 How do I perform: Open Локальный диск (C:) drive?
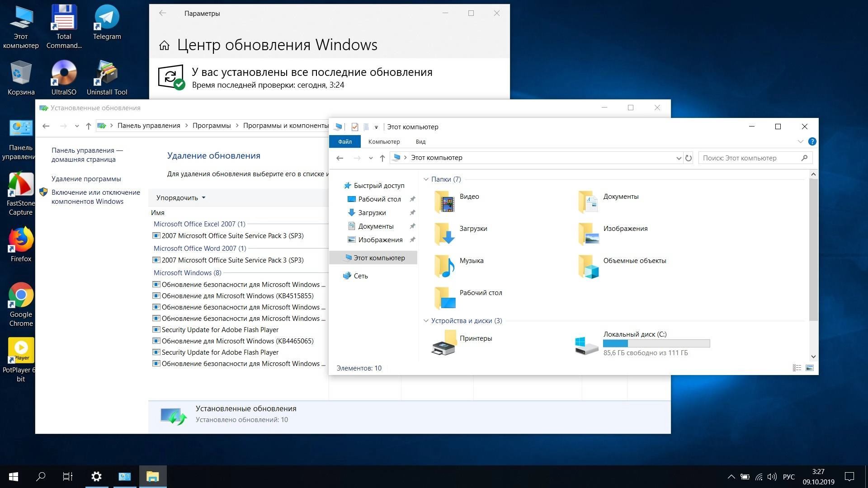642,344
